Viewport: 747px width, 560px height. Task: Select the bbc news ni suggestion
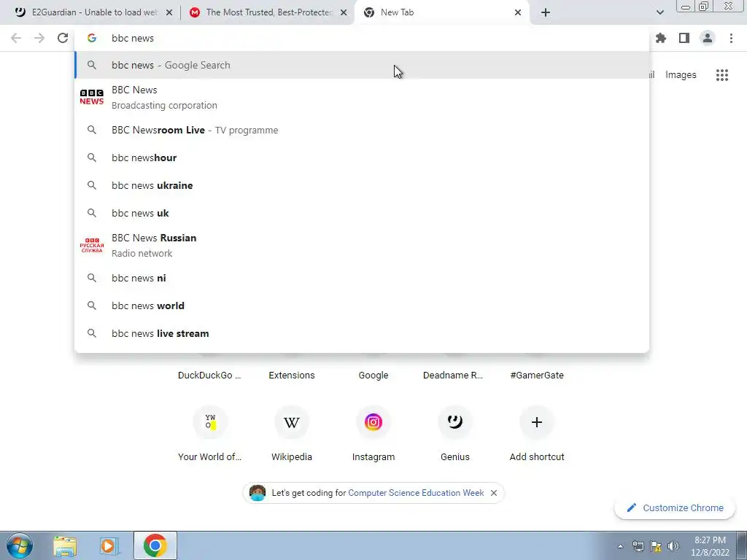point(362,278)
